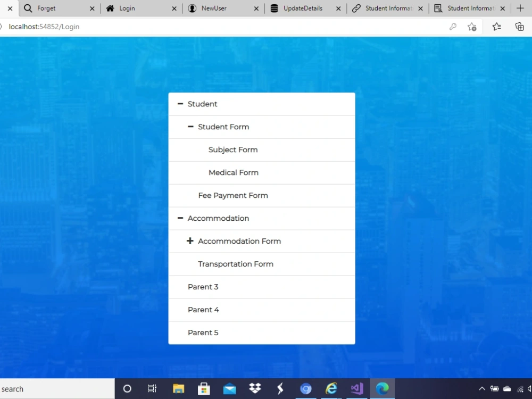Open Internet Explorer from the taskbar

(331, 388)
